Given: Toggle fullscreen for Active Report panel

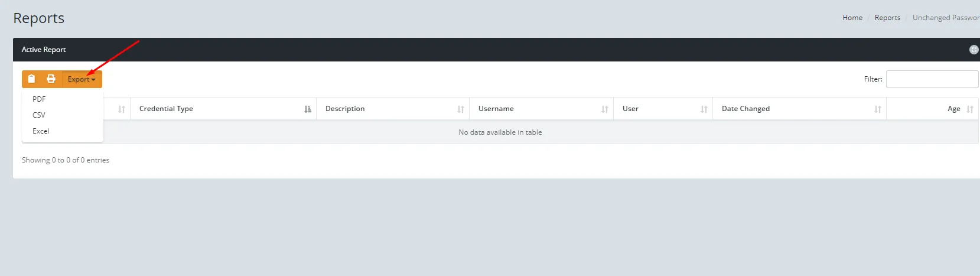Looking at the screenshot, I should pyautogui.click(x=974, y=50).
